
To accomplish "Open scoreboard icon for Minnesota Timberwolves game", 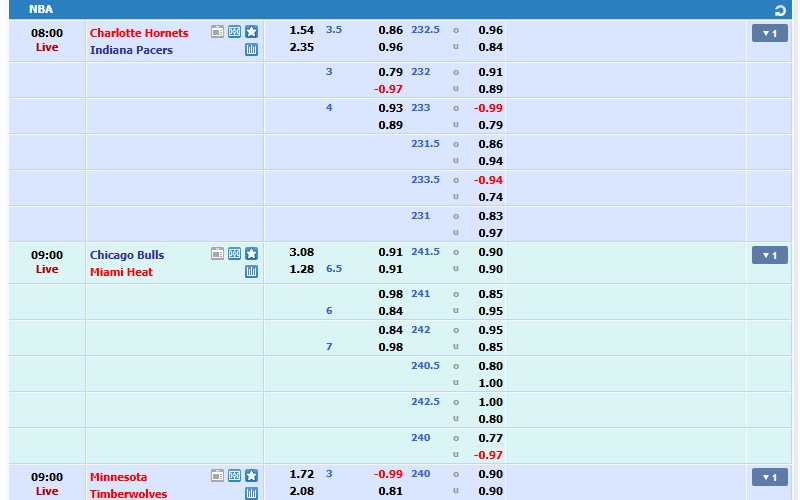I will [x=234, y=476].
